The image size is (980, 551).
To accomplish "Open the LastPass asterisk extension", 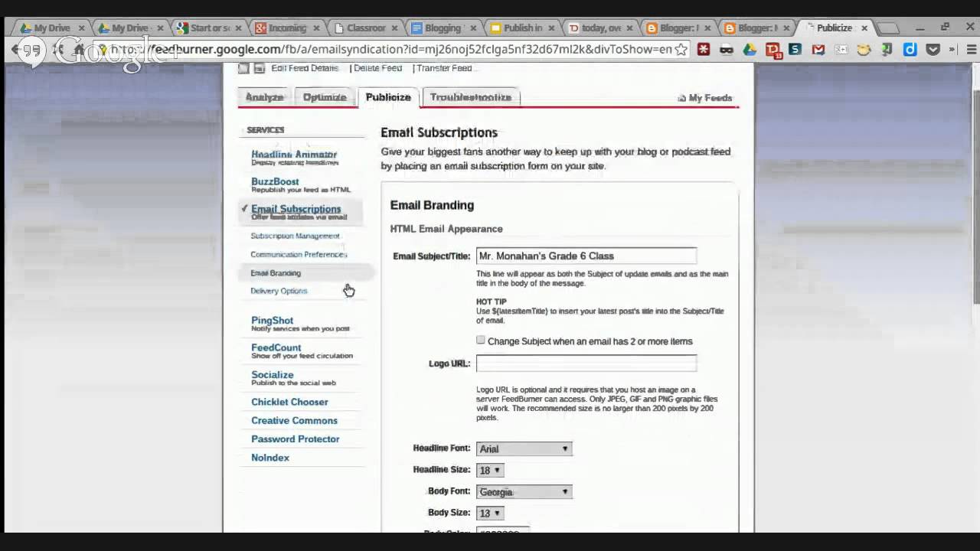I will coord(703,50).
